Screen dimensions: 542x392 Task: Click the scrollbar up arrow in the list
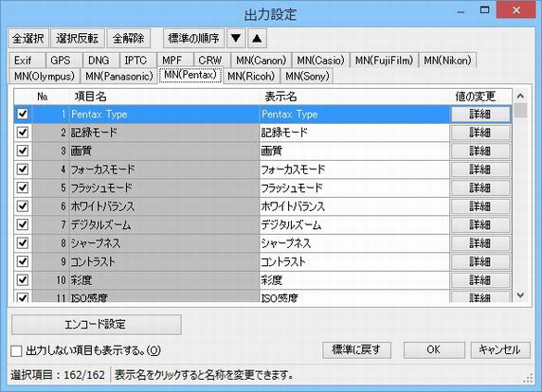point(520,96)
